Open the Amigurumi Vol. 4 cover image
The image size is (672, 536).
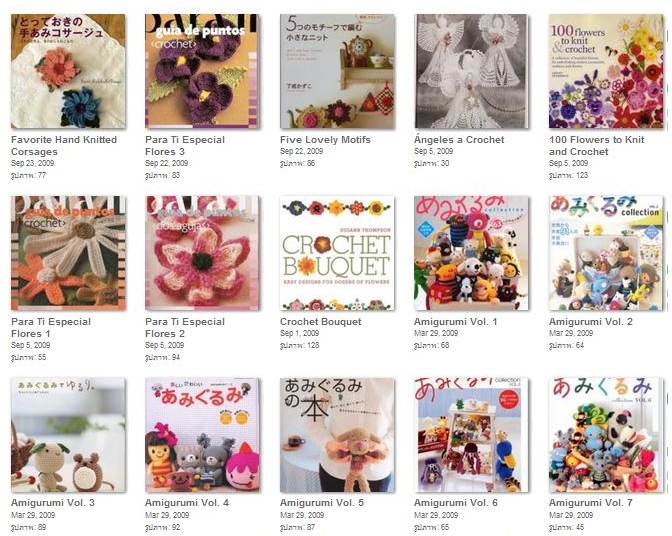pyautogui.click(x=202, y=435)
